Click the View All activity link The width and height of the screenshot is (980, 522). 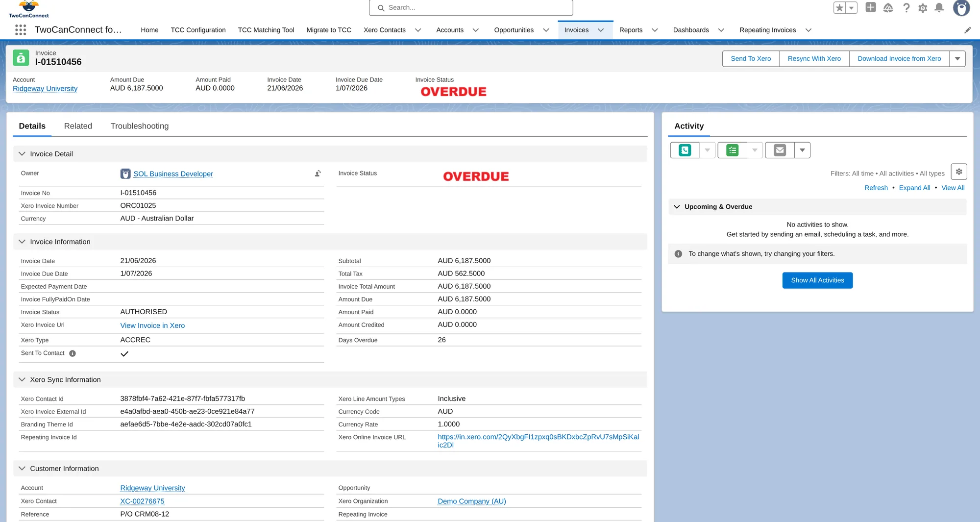click(953, 188)
